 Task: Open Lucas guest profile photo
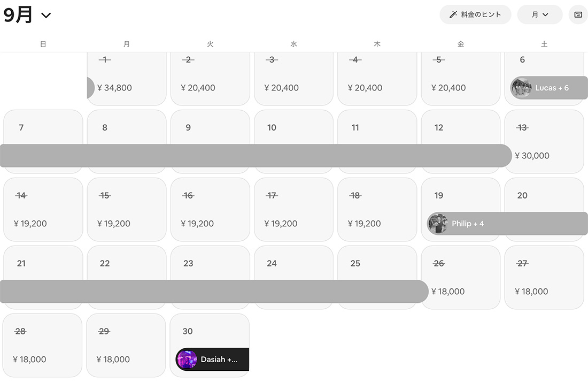point(521,88)
